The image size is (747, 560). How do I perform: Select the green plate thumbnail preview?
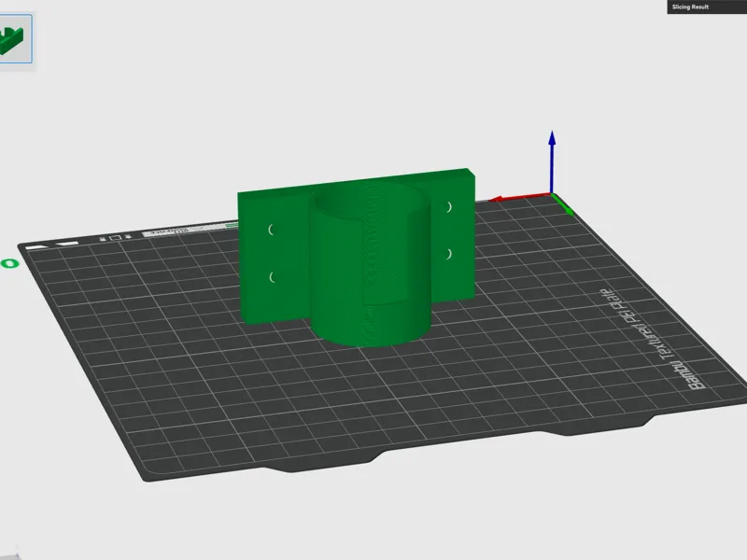point(15,38)
